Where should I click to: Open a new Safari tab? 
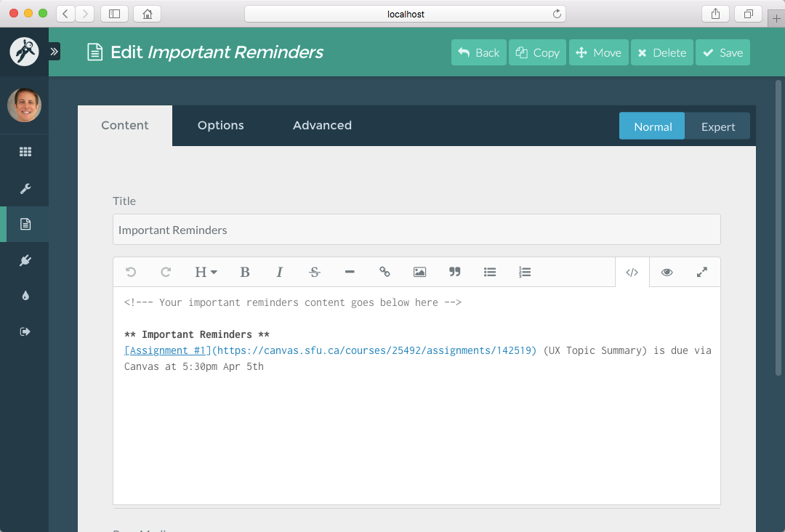click(776, 18)
